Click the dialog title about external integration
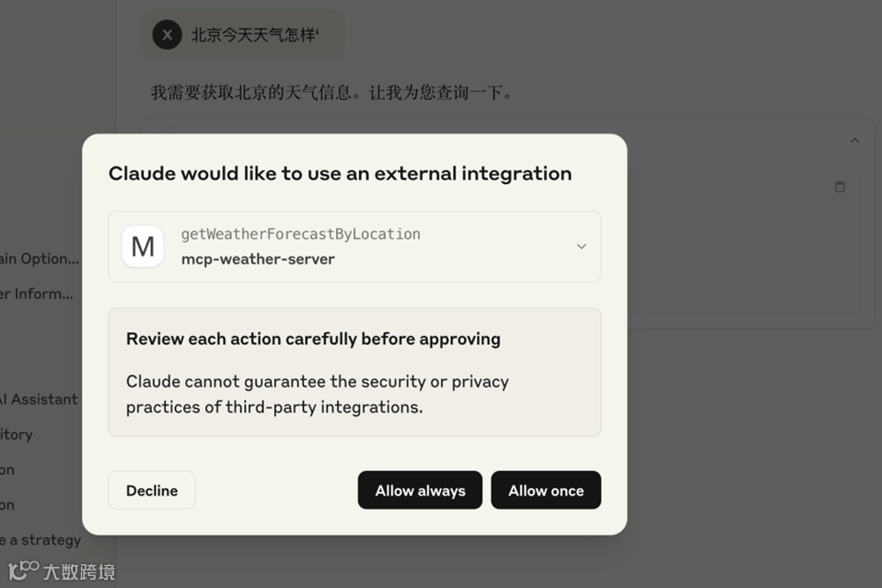 [x=340, y=173]
